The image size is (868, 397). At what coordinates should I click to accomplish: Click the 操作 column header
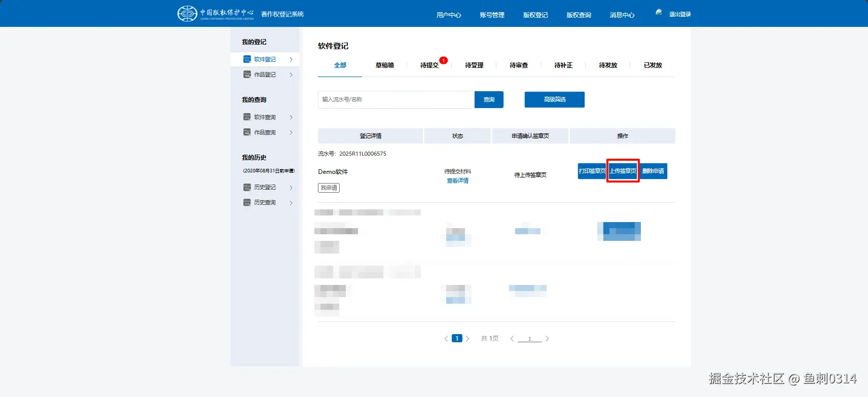623,136
